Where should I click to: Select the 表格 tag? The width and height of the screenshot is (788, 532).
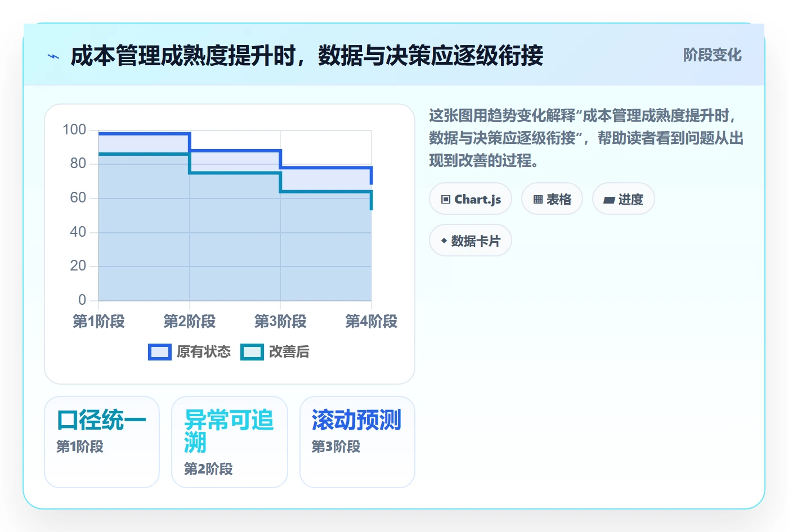point(552,199)
